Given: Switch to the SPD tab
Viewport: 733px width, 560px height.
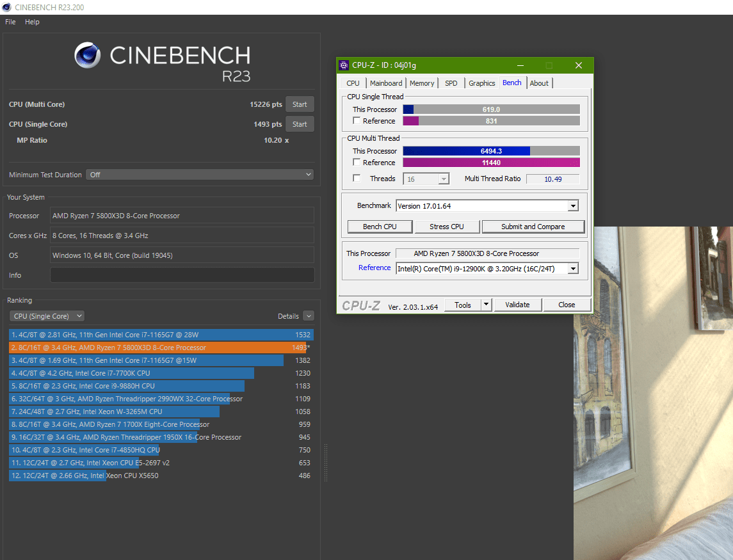Looking at the screenshot, I should click(x=451, y=83).
